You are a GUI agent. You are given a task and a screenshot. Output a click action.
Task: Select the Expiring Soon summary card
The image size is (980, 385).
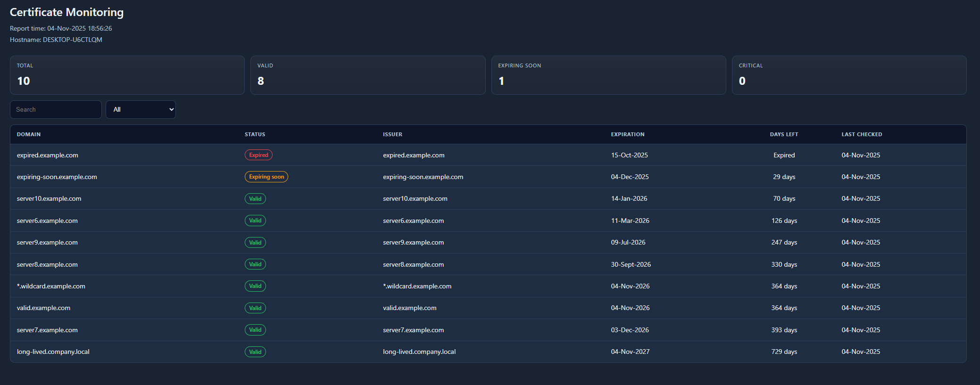(608, 75)
